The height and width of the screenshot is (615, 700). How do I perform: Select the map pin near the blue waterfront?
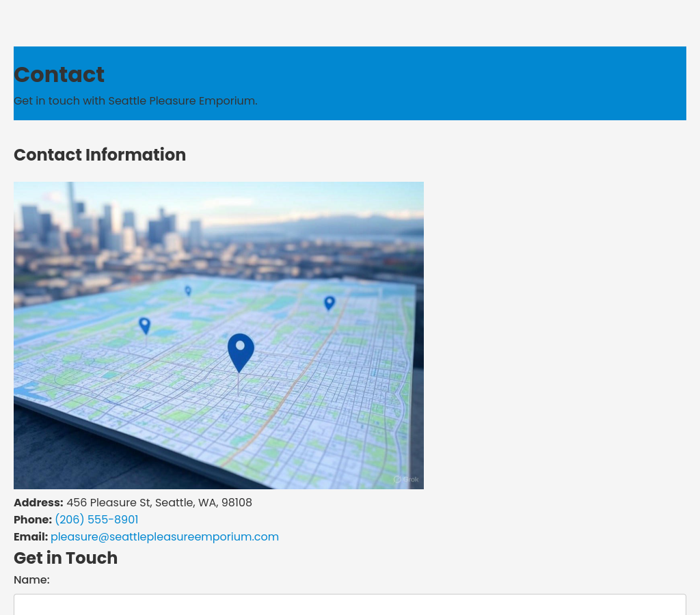pyautogui.click(x=144, y=325)
